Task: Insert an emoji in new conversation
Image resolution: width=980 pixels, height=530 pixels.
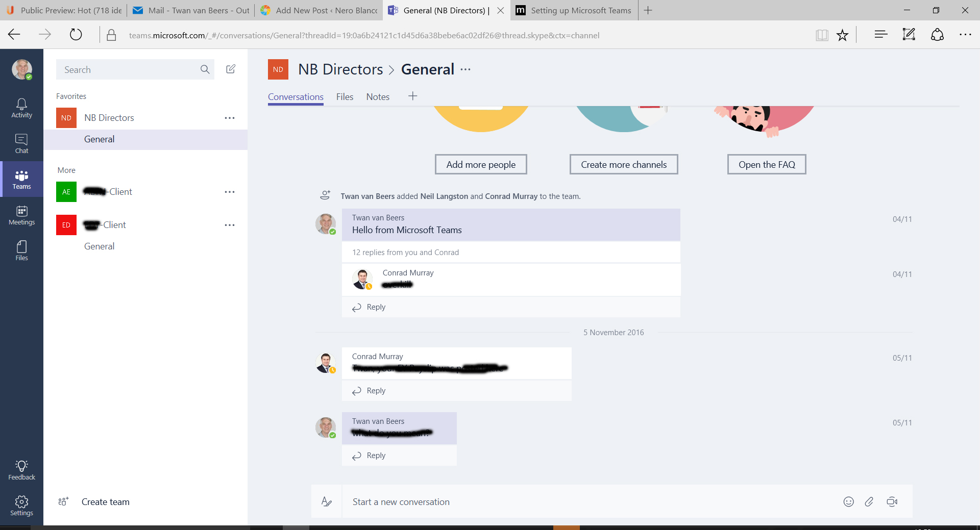Action: [848, 502]
